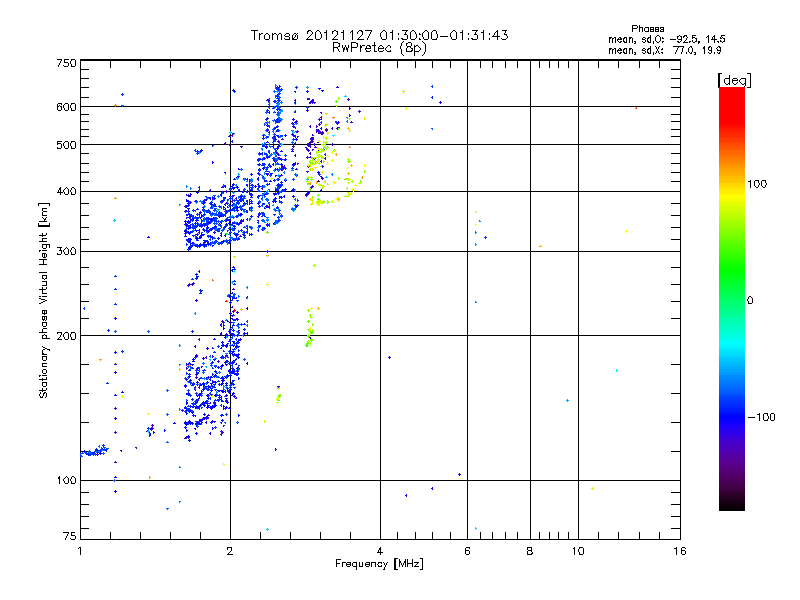Click the '100' height tick label on y-axis
Screen dimensions: 800x600
pyautogui.click(x=66, y=481)
